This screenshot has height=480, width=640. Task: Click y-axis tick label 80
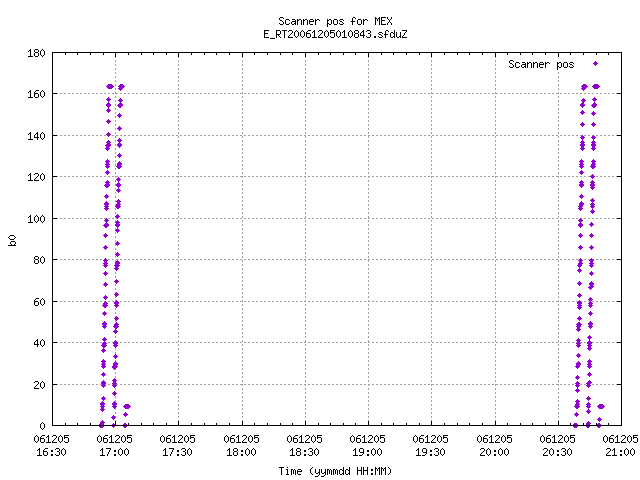(39, 260)
